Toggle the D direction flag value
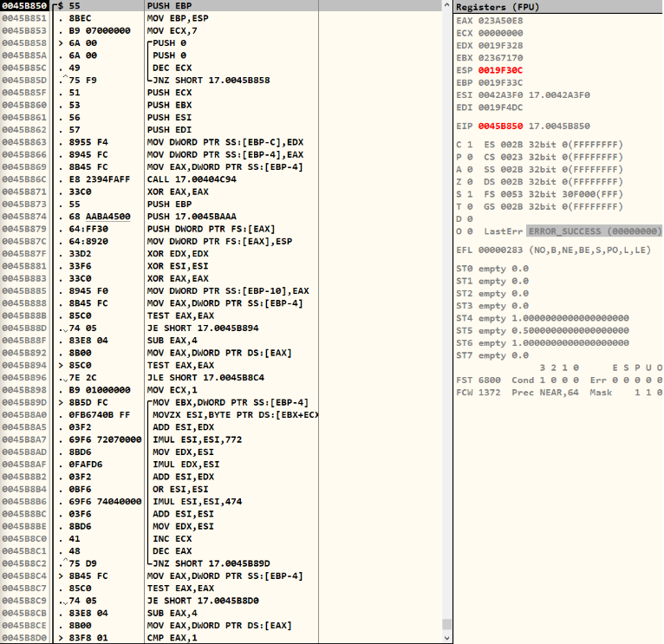664x644 pixels. pos(470,219)
